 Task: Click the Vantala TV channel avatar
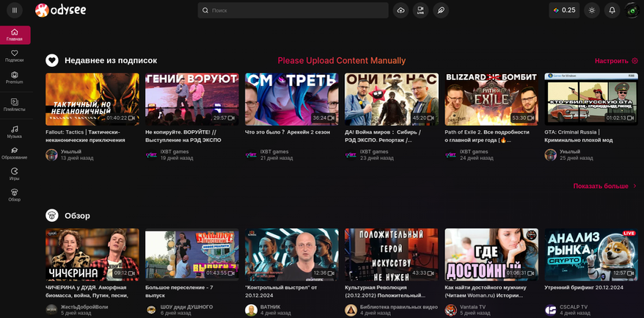coord(450,310)
